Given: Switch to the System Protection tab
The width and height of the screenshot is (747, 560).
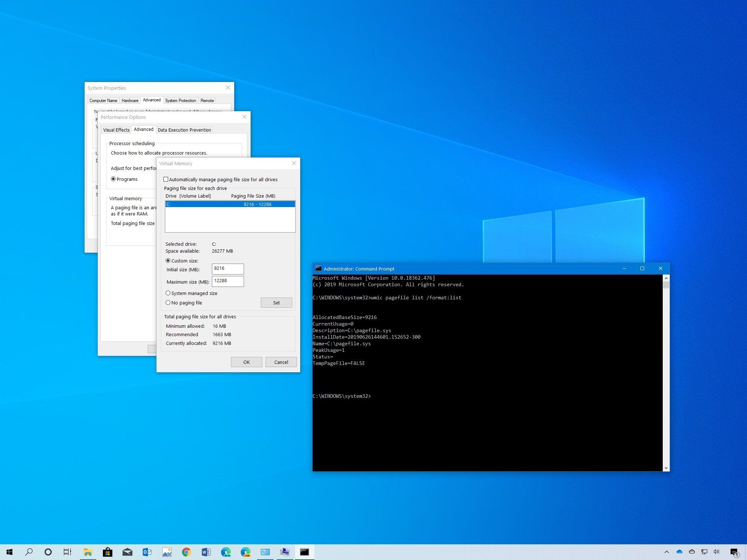Looking at the screenshot, I should (180, 100).
